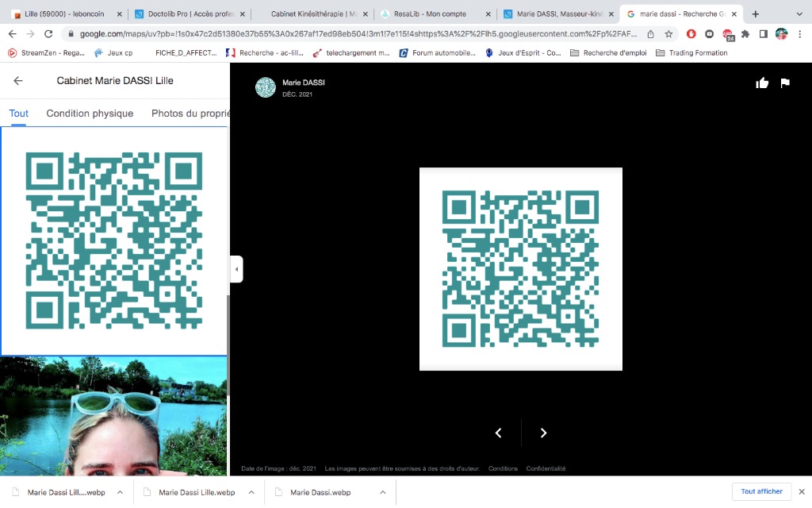This screenshot has width=812, height=508.
Task: Open menu arrow for Marie Dassi Lille.webp
Action: [x=251, y=492]
